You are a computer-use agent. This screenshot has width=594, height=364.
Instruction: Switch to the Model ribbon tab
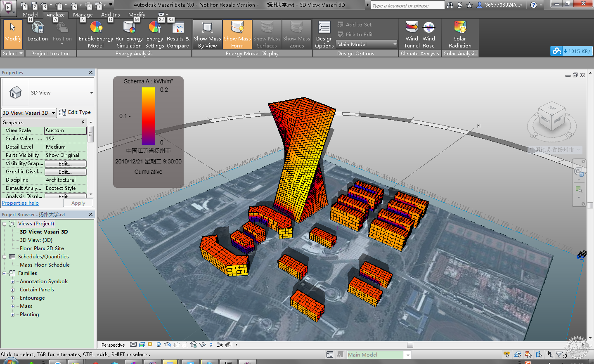pos(31,14)
